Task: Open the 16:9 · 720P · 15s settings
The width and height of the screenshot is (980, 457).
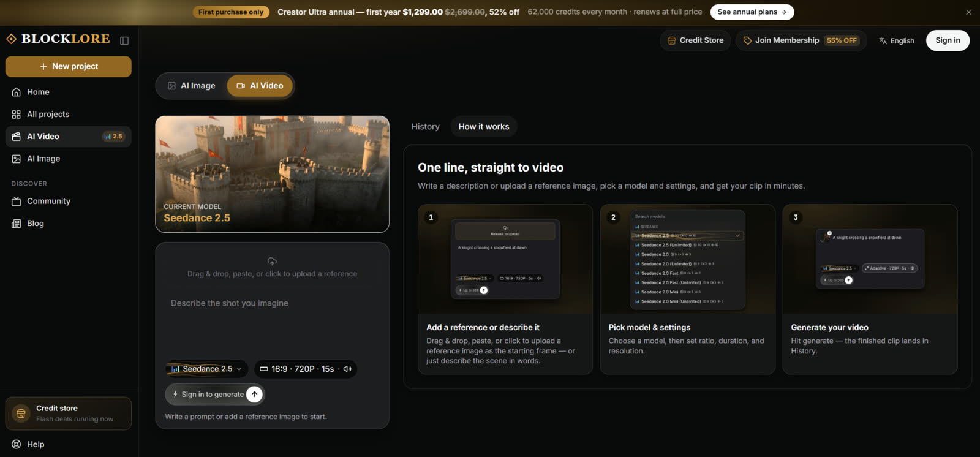Action: (x=305, y=369)
